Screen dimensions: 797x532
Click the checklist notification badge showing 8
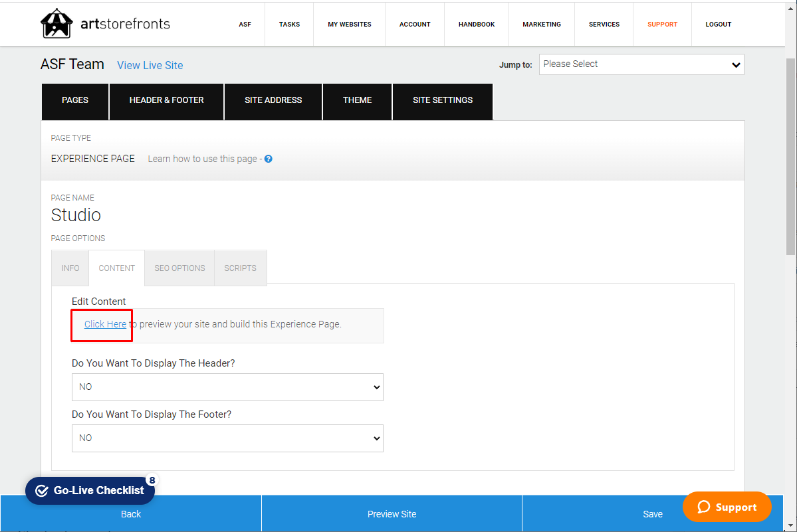point(152,480)
